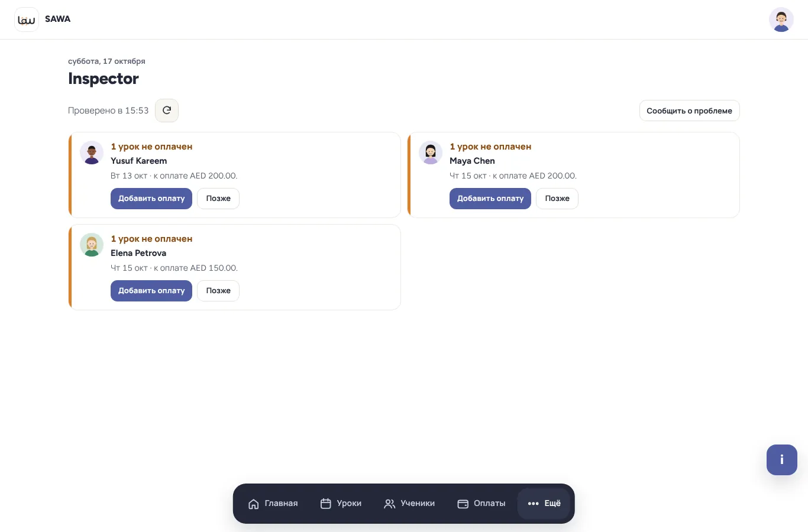Open the user profile avatar menu
Image resolution: width=808 pixels, height=532 pixels.
point(781,20)
